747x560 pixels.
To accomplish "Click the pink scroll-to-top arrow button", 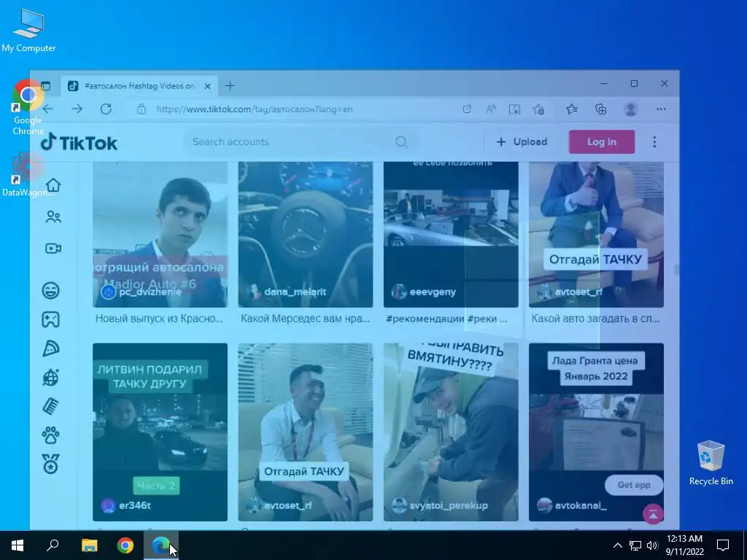I will tap(653, 514).
